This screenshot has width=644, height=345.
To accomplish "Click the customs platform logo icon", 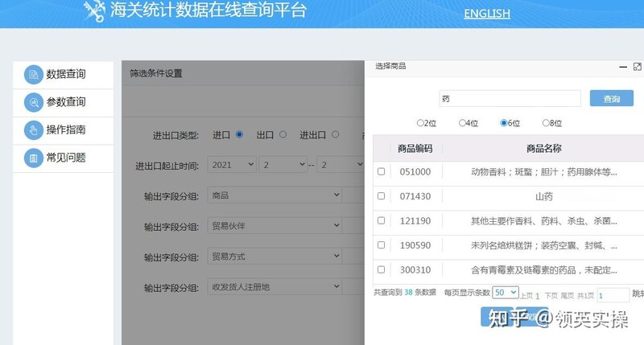I will point(94,10).
